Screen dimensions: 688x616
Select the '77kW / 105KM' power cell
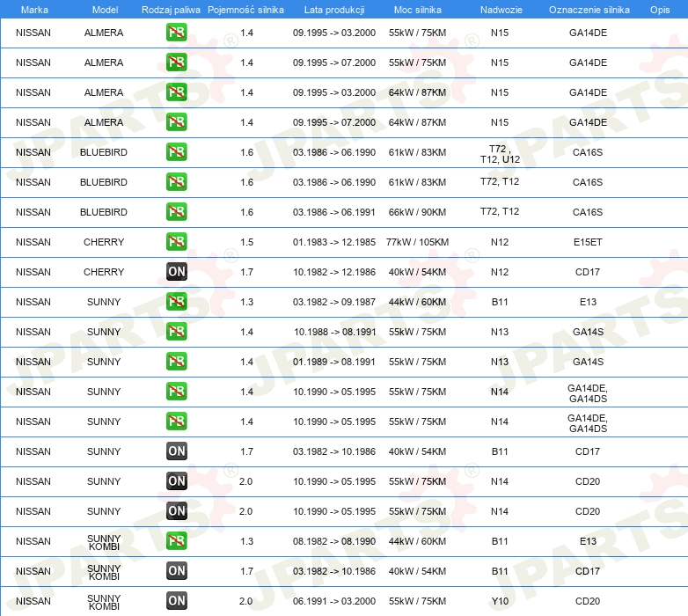coord(417,242)
